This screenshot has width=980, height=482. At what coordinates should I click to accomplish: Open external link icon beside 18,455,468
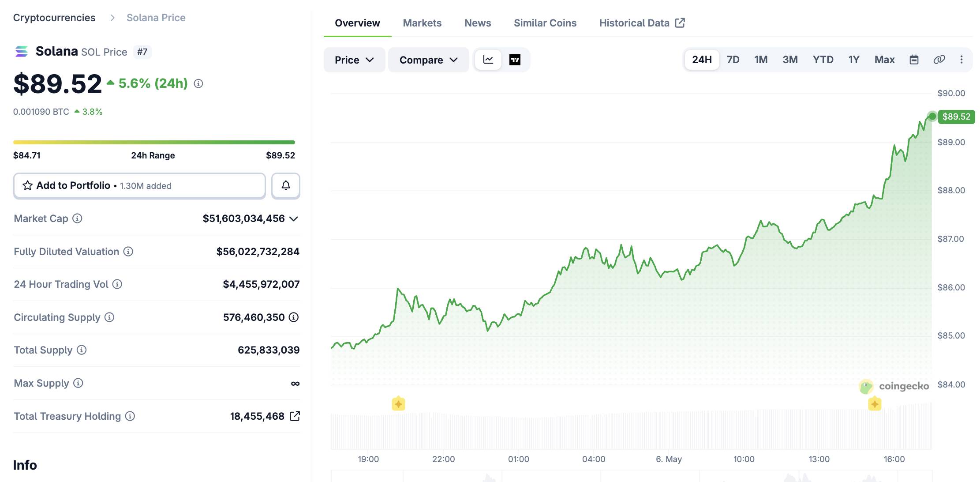[x=295, y=416]
